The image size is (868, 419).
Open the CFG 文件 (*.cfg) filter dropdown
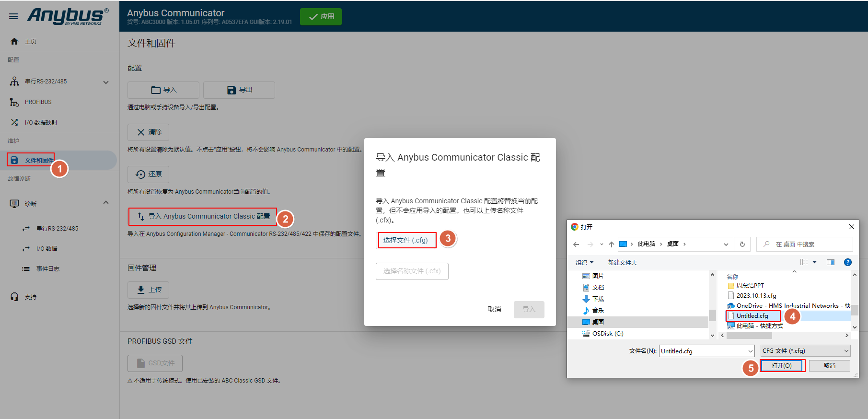click(x=806, y=351)
